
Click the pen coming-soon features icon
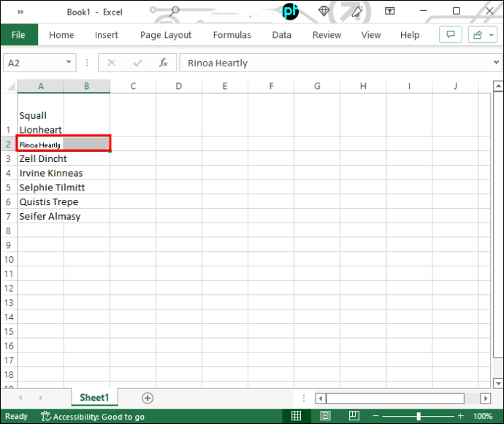pos(356,12)
